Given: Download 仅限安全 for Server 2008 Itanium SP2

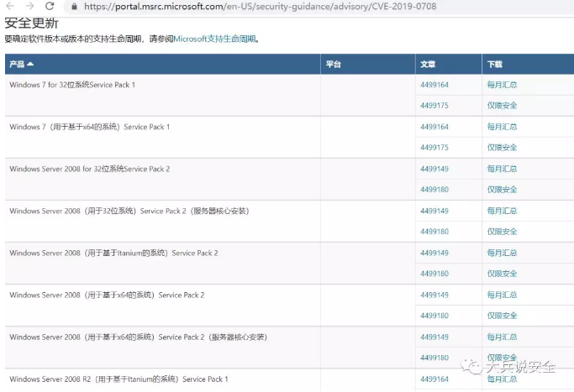Looking at the screenshot, I should click(x=502, y=274).
